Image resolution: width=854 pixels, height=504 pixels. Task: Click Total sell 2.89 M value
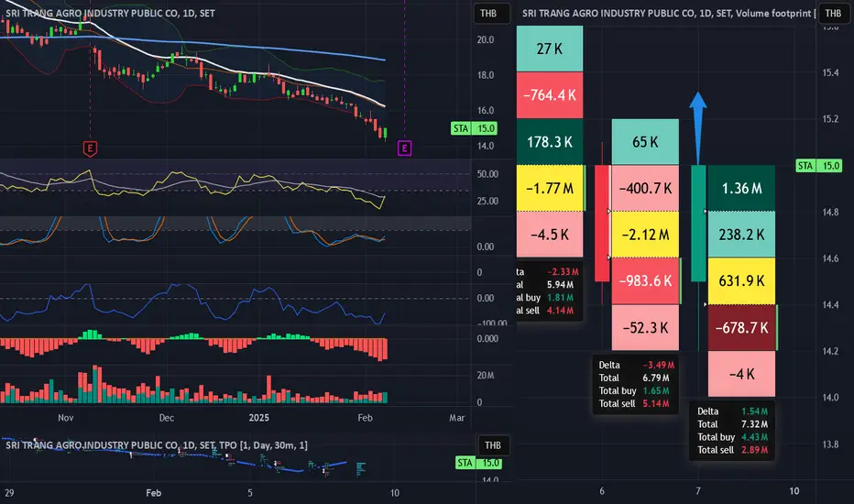(754, 450)
